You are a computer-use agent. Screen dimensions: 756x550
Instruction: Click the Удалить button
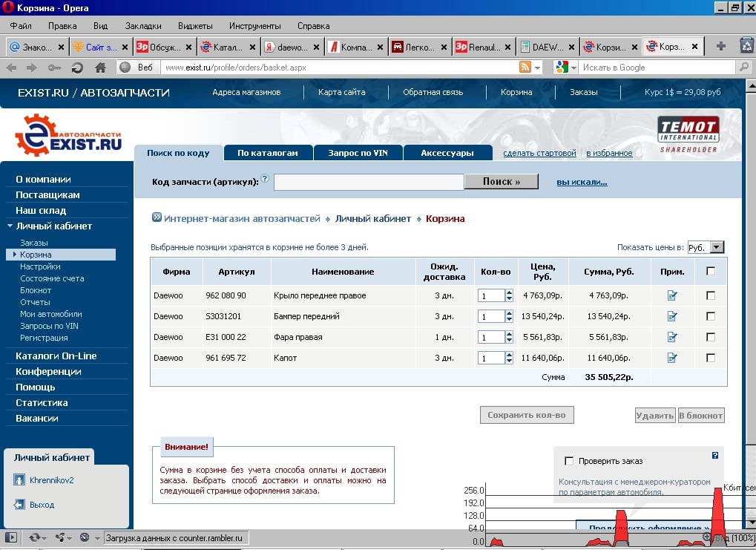click(655, 416)
